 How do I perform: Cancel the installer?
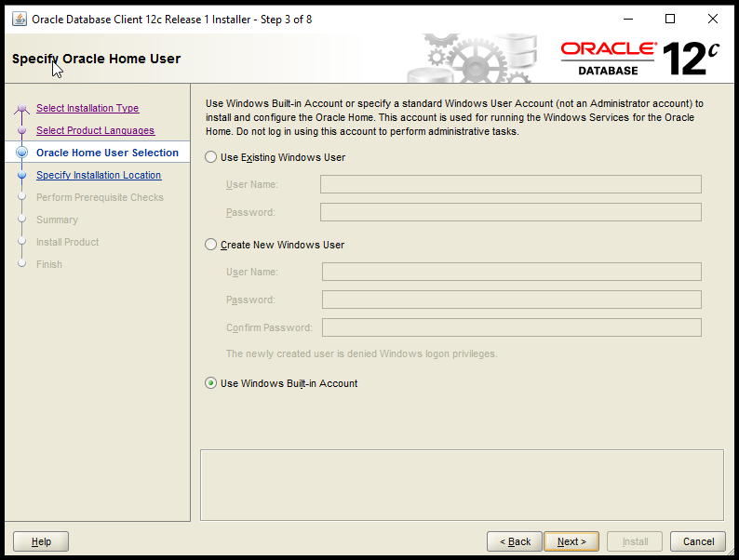(x=698, y=541)
